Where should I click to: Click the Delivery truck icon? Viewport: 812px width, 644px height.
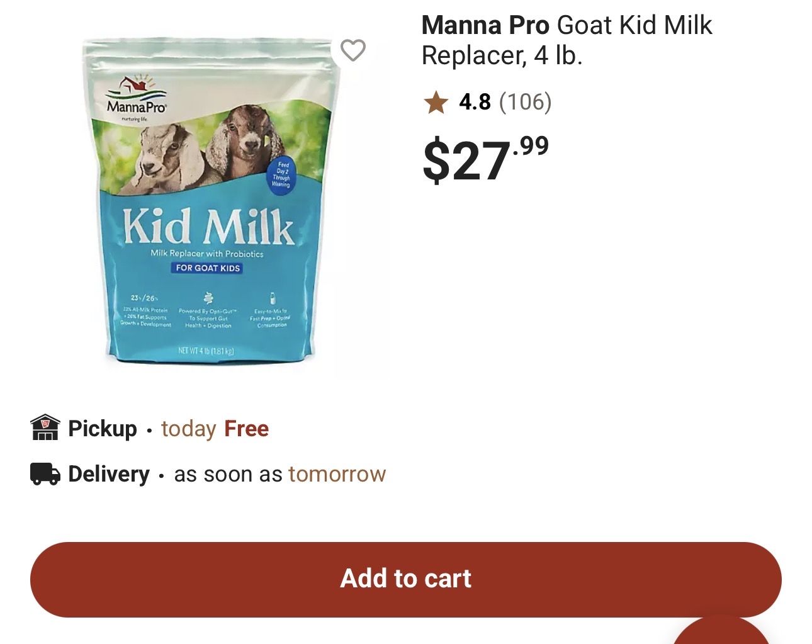pyautogui.click(x=45, y=474)
